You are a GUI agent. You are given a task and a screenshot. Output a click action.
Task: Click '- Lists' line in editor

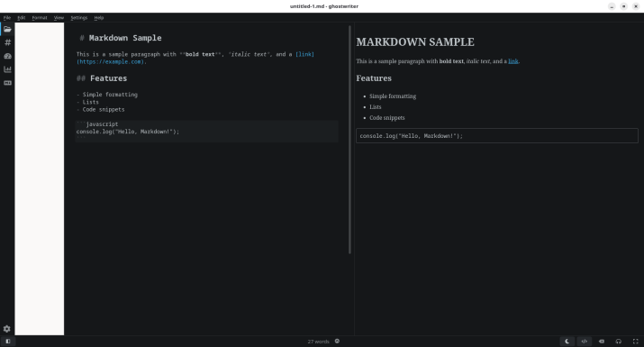tap(87, 102)
